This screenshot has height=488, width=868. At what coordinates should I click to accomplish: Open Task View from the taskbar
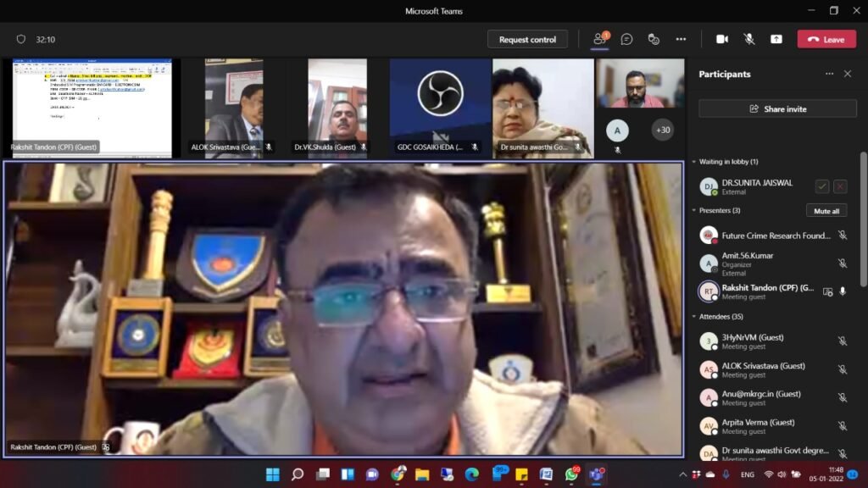(x=323, y=474)
